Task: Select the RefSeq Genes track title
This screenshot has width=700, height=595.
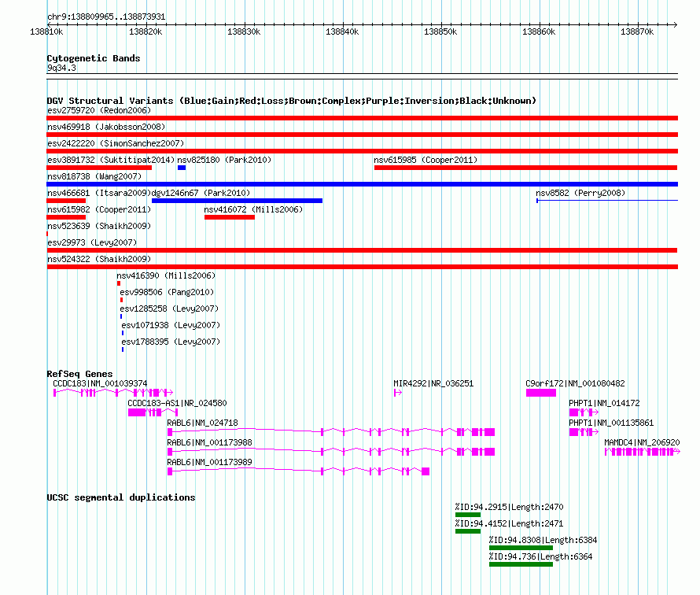Action: (79, 374)
